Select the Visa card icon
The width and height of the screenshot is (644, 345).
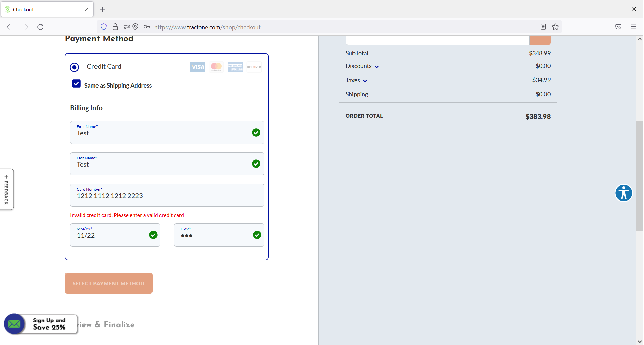coord(197,67)
